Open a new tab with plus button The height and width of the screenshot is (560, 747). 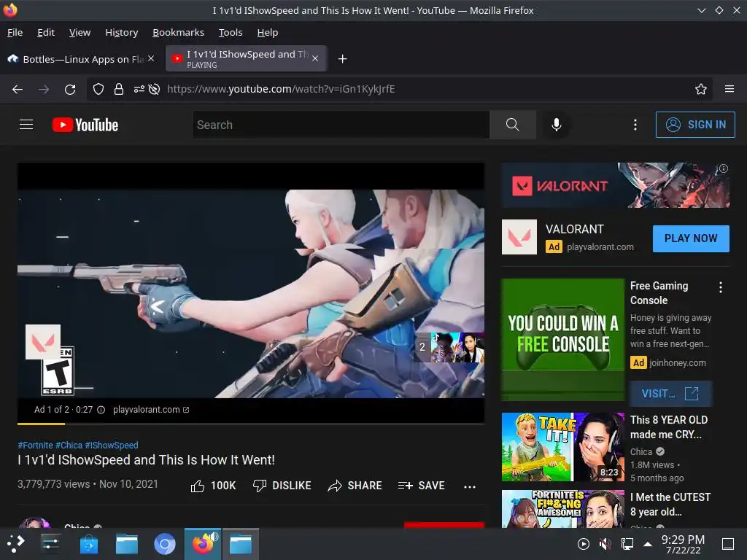tap(342, 59)
